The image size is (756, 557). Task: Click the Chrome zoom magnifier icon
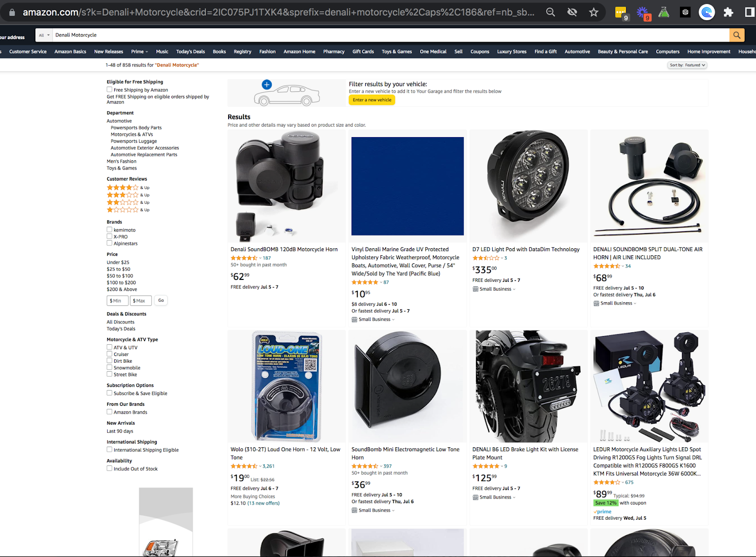click(x=550, y=12)
